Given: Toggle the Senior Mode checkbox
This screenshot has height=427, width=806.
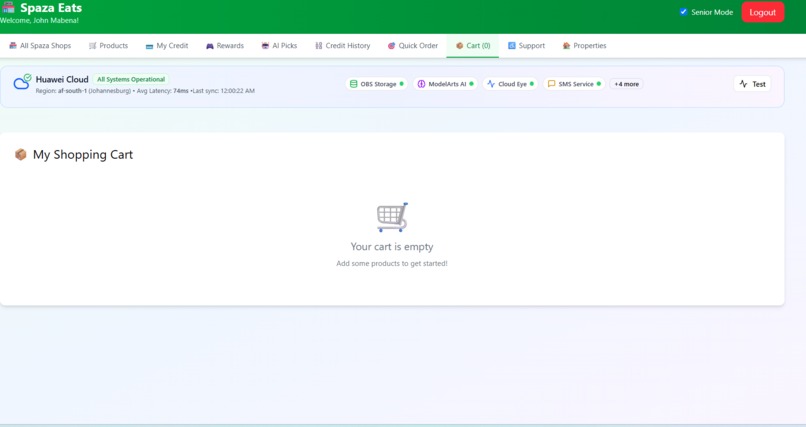Looking at the screenshot, I should [x=683, y=12].
